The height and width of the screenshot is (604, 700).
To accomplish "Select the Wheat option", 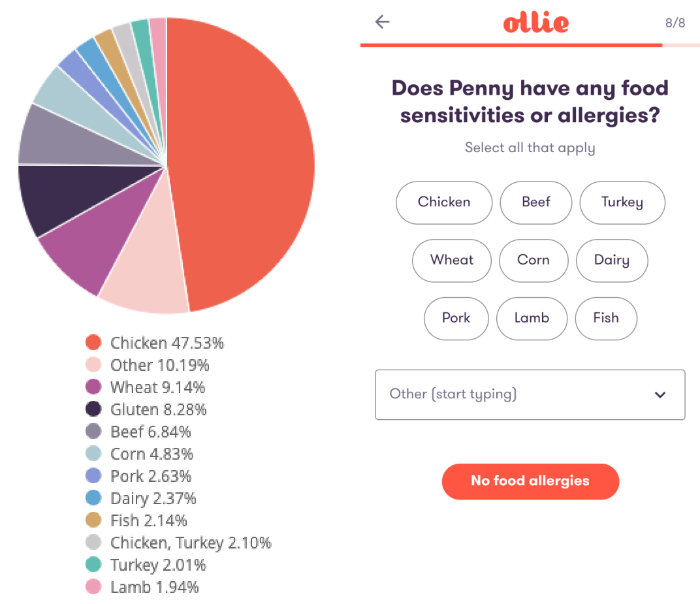I will 452,261.
